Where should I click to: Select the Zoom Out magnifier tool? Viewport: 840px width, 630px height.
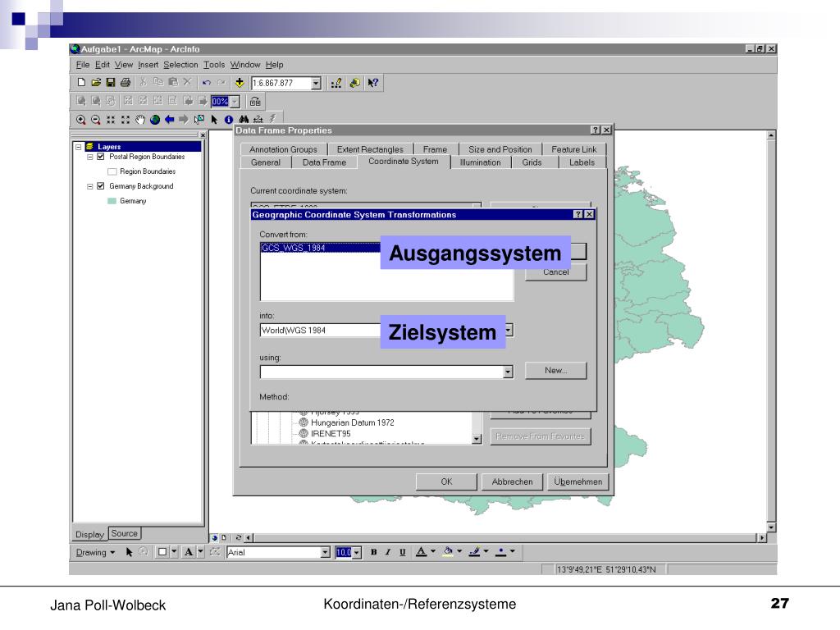pos(96,120)
